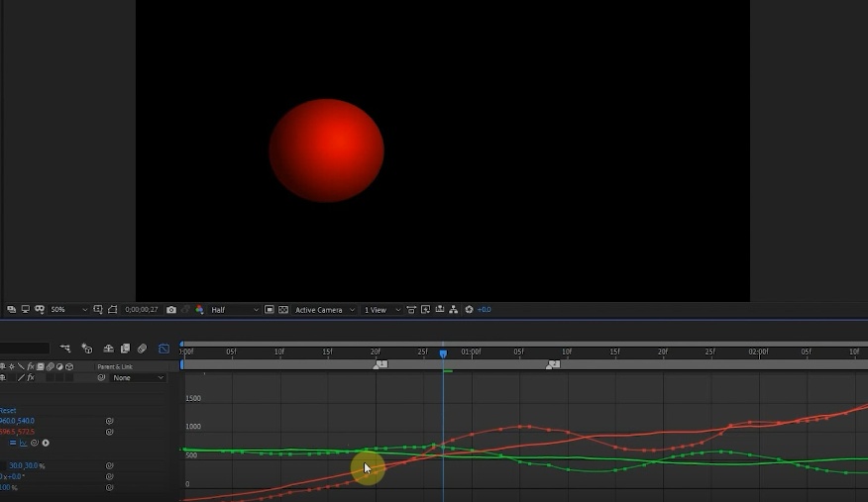Click the Effect fx column header icon
Screen dimensions: 868x502
(31, 366)
